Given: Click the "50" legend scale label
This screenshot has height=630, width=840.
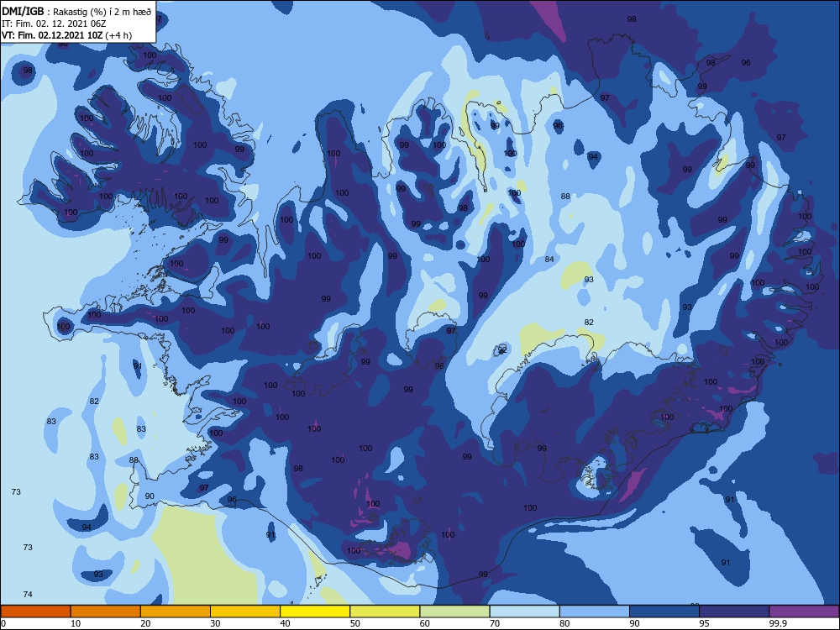Looking at the screenshot, I should (354, 623).
